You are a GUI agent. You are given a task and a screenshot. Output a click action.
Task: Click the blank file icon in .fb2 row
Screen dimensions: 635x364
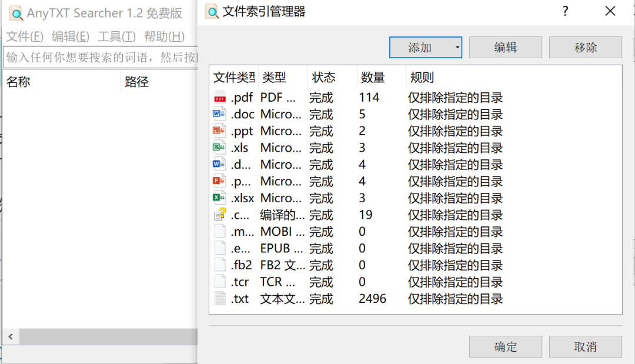click(220, 265)
